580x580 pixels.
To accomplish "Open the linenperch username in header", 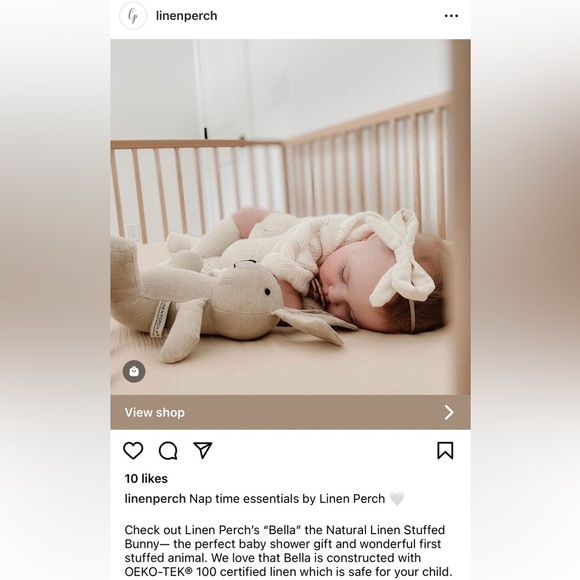I will (186, 16).
